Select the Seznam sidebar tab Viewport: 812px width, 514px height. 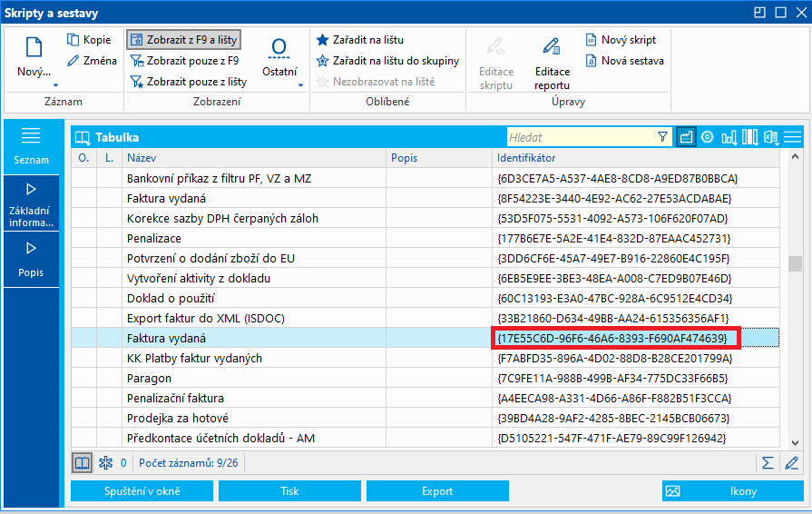(x=31, y=146)
